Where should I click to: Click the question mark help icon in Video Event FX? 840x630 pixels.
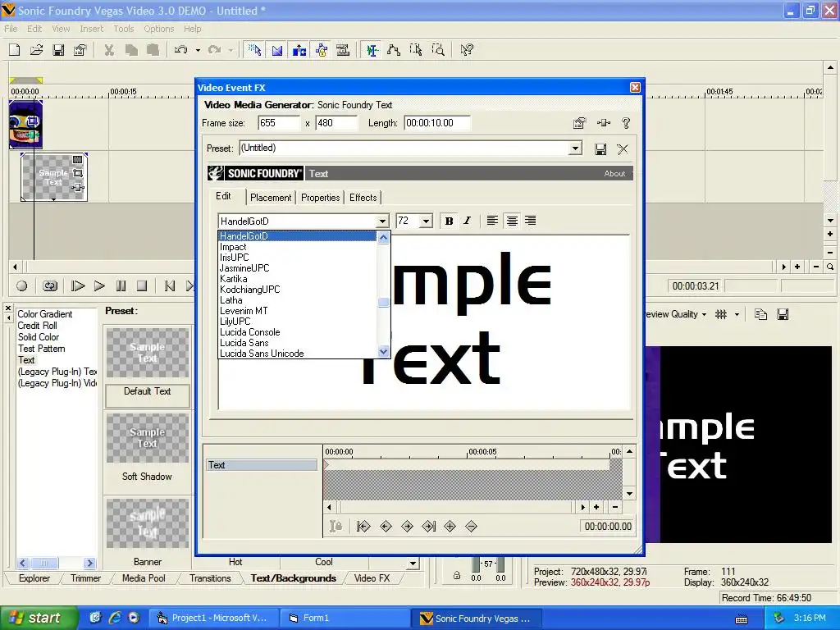click(626, 123)
